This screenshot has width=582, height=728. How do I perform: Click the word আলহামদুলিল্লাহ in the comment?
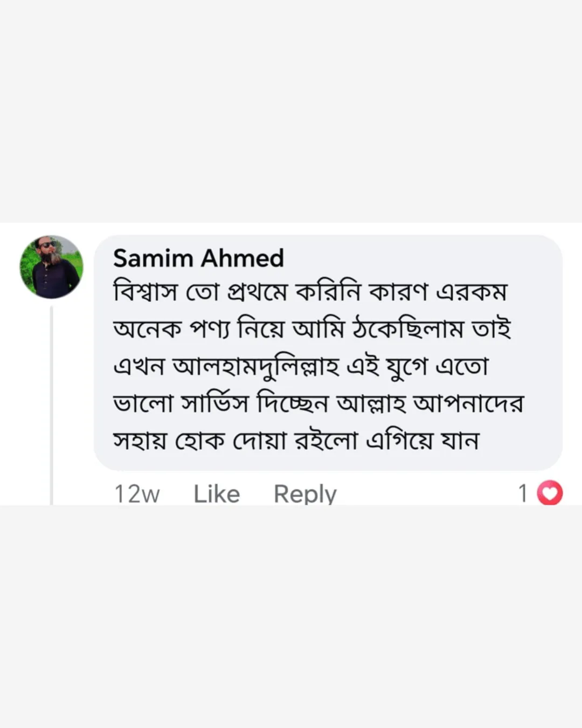pyautogui.click(x=256, y=367)
